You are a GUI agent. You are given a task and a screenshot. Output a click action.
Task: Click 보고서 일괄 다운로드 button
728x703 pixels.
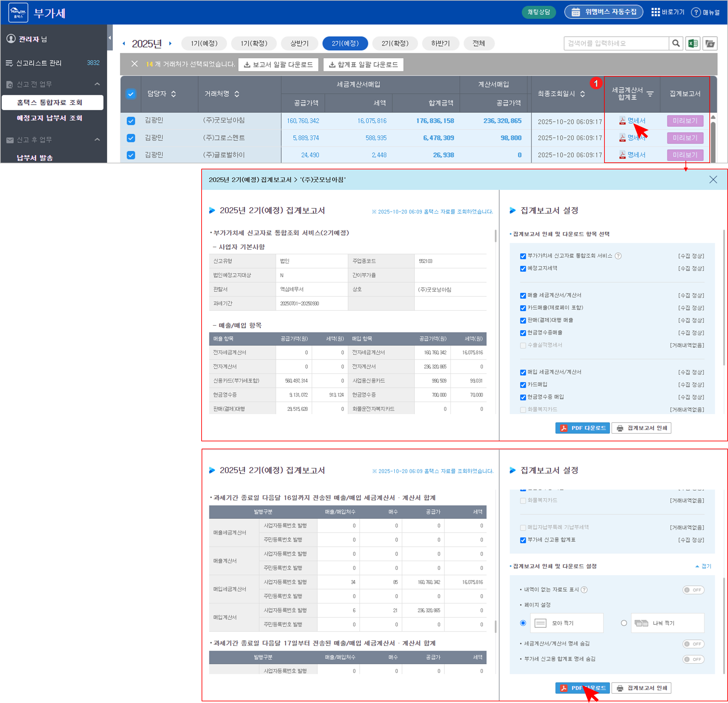click(278, 65)
